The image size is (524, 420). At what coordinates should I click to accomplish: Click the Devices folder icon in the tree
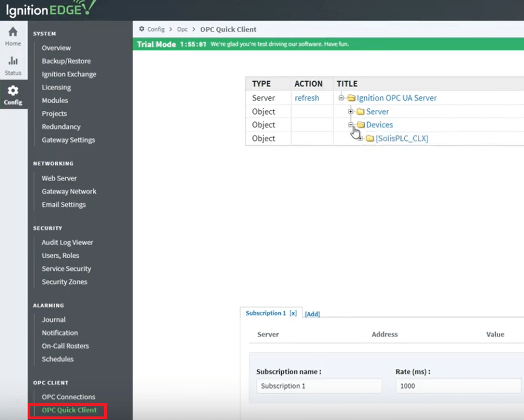(360, 124)
